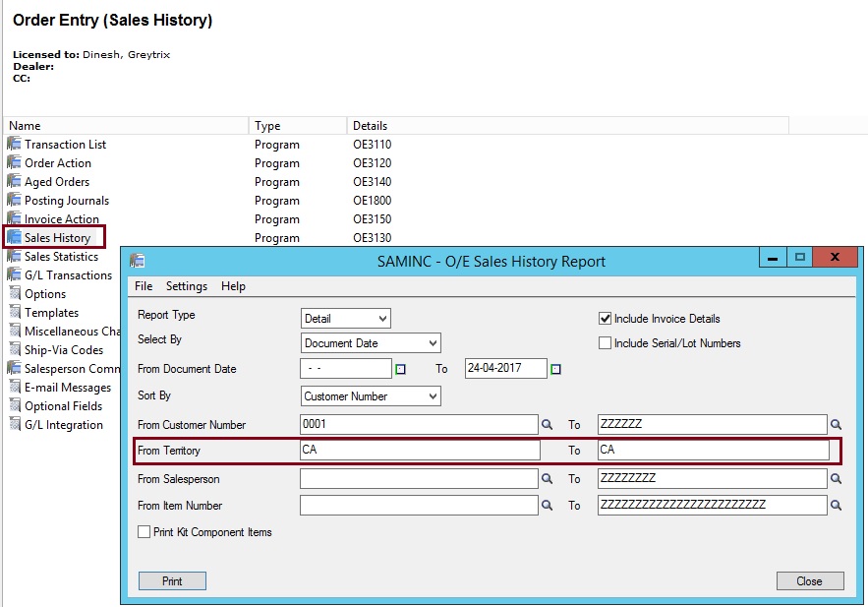Open the Report Type dropdown
This screenshot has height=607, width=868.
345,319
